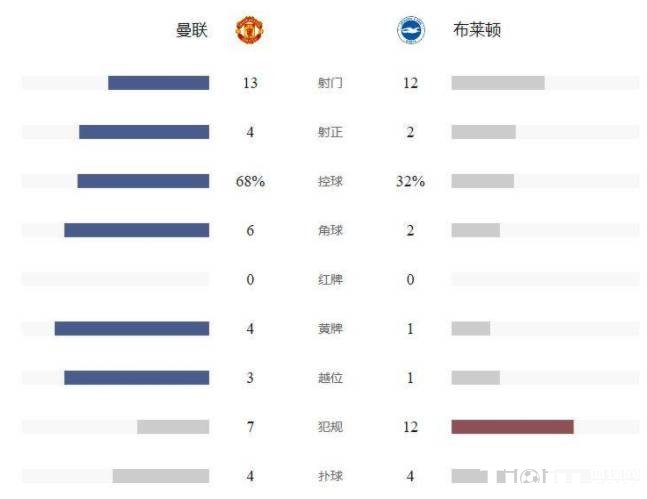Click the 控球 possession label

pyautogui.click(x=330, y=181)
